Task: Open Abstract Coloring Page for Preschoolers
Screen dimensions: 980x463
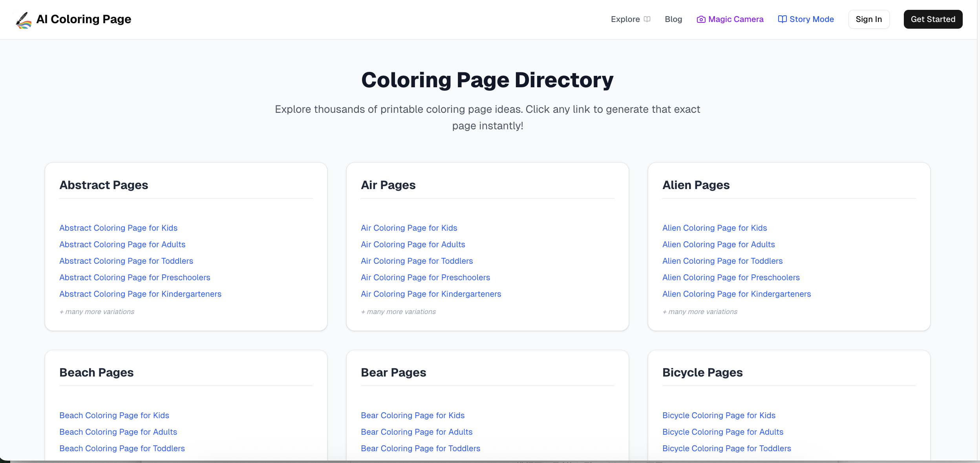Action: click(135, 277)
